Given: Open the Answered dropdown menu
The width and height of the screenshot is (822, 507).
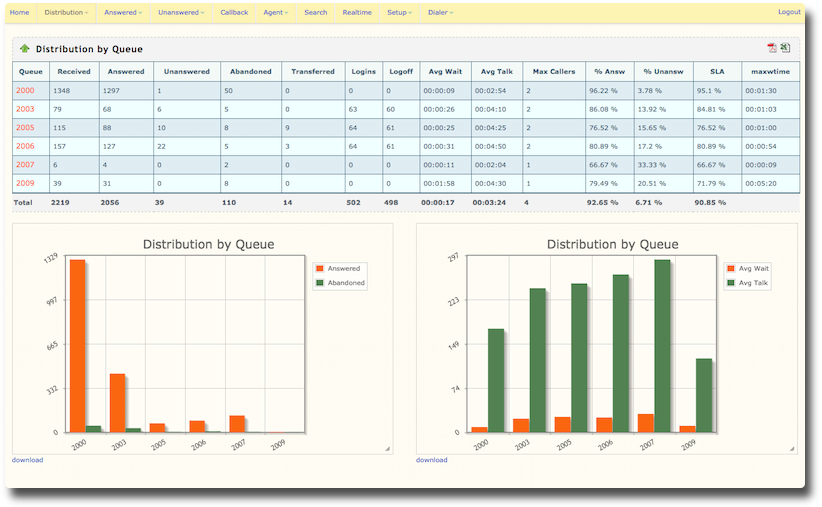Looking at the screenshot, I should pos(123,12).
